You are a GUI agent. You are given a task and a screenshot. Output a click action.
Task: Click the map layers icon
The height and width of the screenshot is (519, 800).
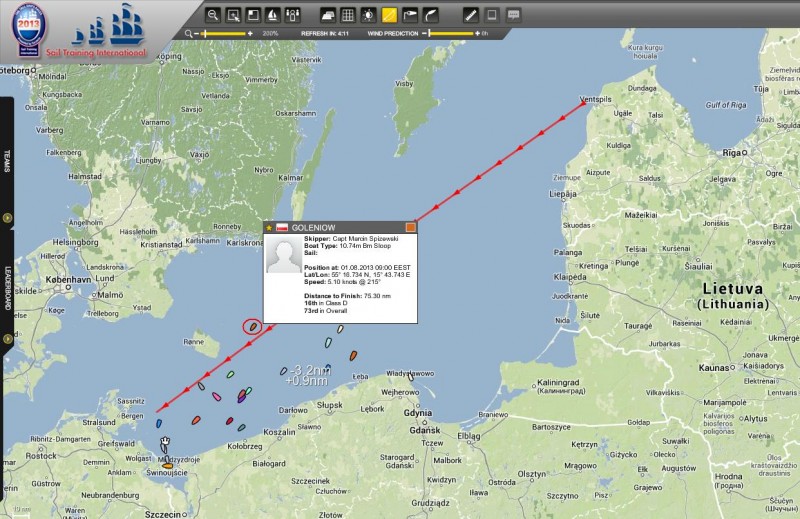pos(328,15)
